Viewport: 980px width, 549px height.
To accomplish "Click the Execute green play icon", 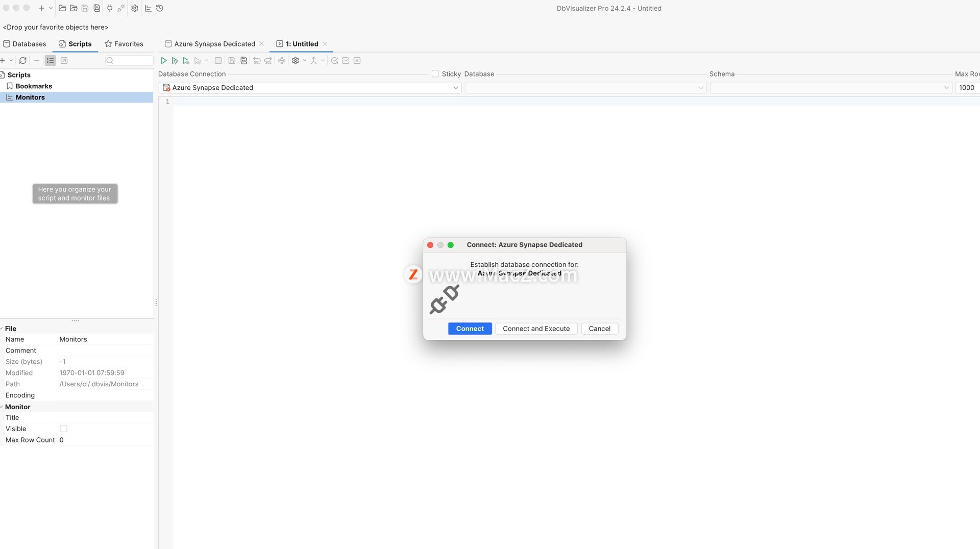I will (x=164, y=61).
